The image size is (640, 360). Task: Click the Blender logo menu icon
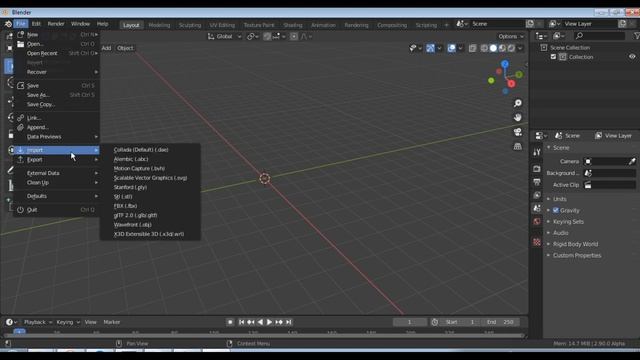point(8,24)
